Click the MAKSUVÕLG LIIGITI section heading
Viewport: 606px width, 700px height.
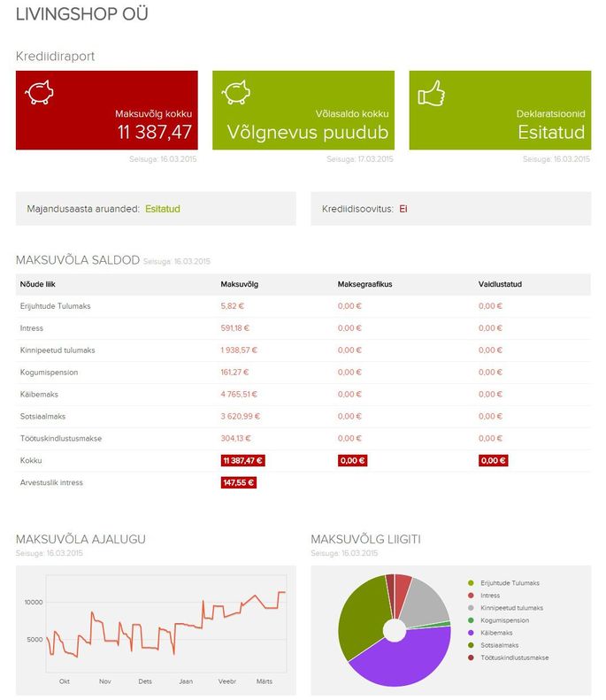coord(365,539)
